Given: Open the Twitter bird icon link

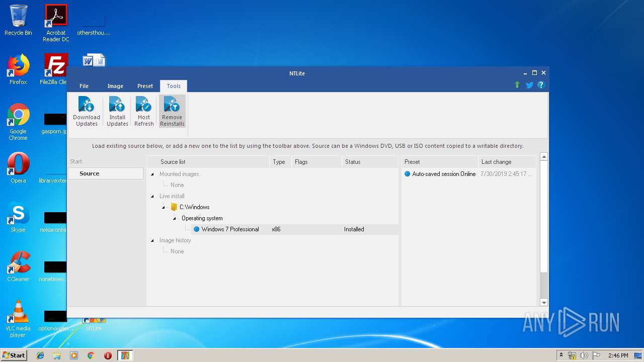Looking at the screenshot, I should (529, 85).
